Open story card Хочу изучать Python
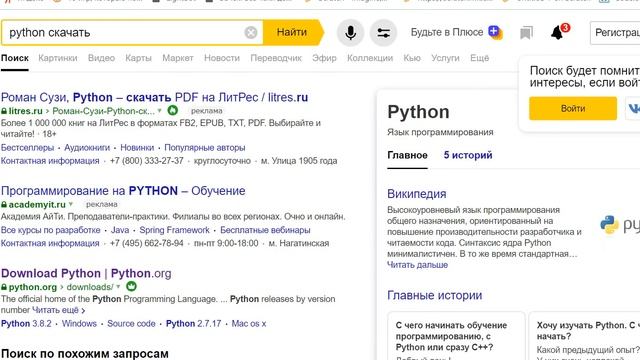This screenshot has width=640, height=360. pos(584,336)
